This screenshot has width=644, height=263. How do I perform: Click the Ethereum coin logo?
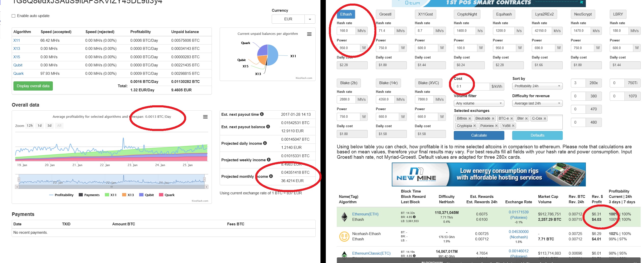tap(344, 217)
